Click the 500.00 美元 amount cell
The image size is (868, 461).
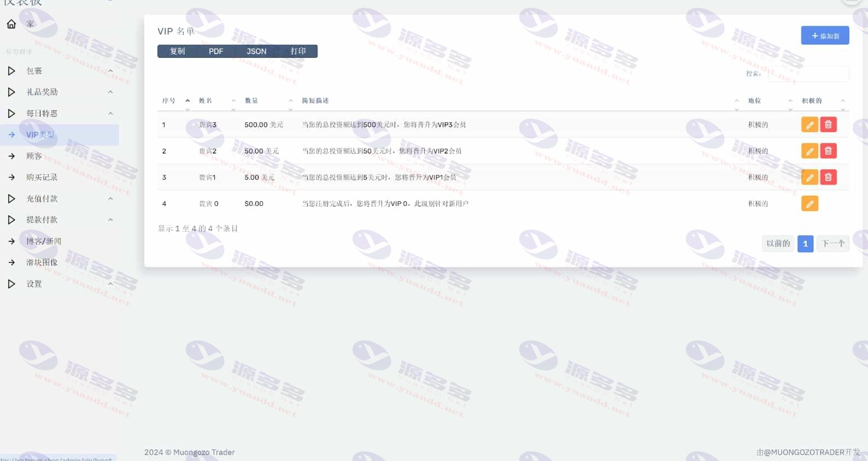[x=264, y=125]
